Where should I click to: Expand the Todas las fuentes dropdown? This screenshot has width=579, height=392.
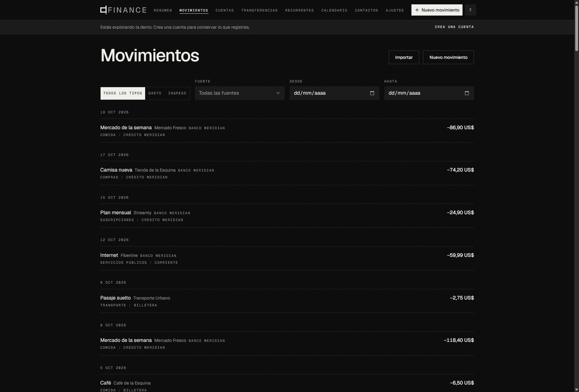coord(240,93)
